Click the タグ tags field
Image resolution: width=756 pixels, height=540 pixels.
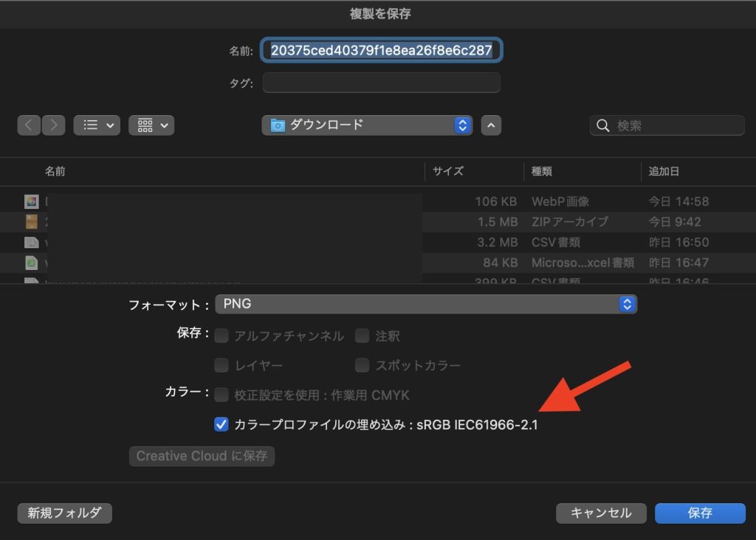(x=382, y=83)
